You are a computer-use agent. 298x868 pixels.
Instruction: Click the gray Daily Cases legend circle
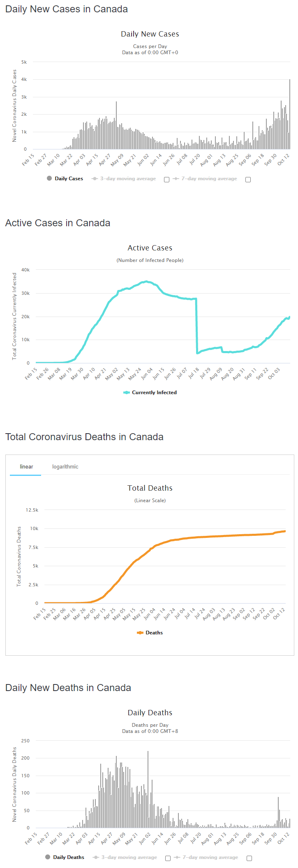(x=49, y=178)
